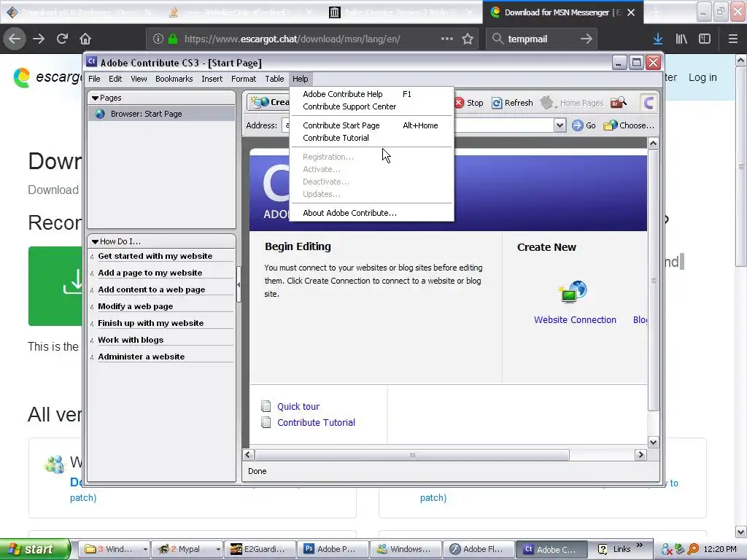This screenshot has height=560, width=747.
Task: Select About Adobe Contribute menu item
Action: 371,213
